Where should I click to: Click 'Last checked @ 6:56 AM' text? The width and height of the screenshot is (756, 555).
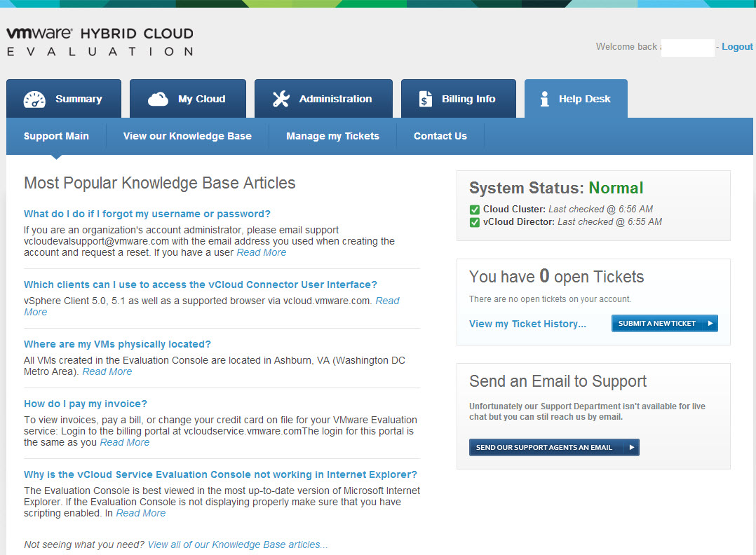click(601, 209)
